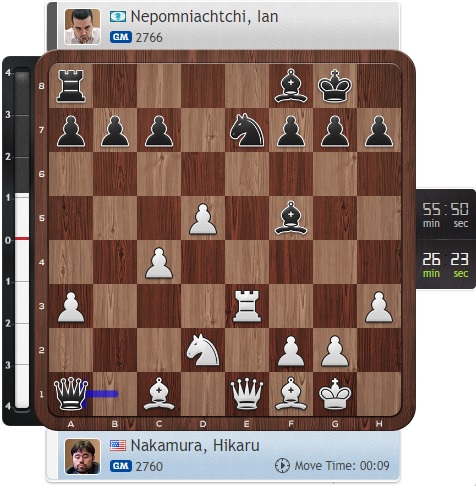The image size is (476, 486).
Task: Select the white king on g1
Action: pos(335,394)
